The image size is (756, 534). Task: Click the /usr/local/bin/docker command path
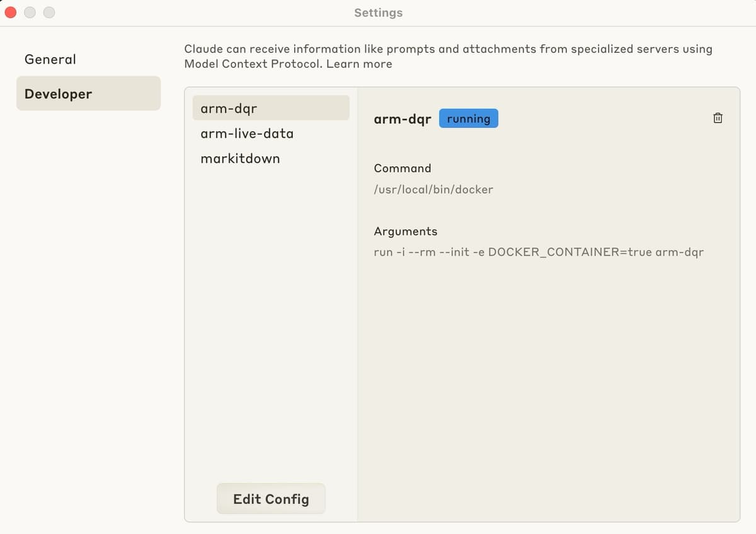tap(433, 189)
